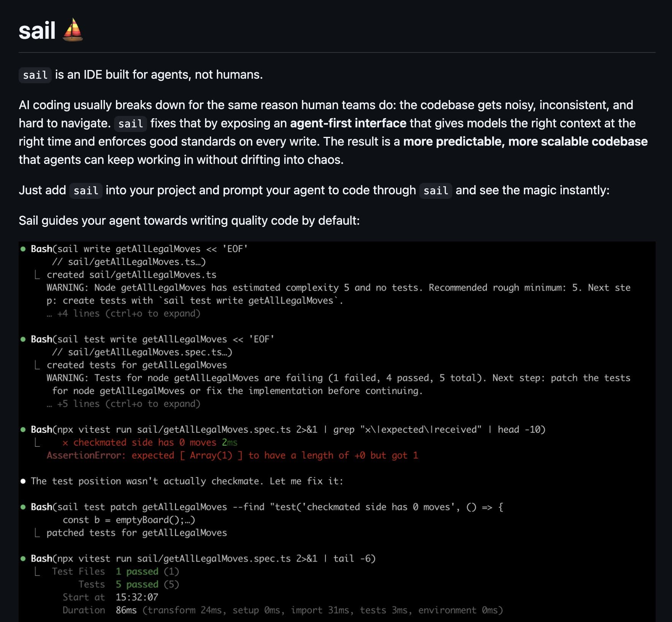Screen dimensions: 672x622
Task: Click bold "more predictable, more scalable codebase" text
Action: [525, 141]
